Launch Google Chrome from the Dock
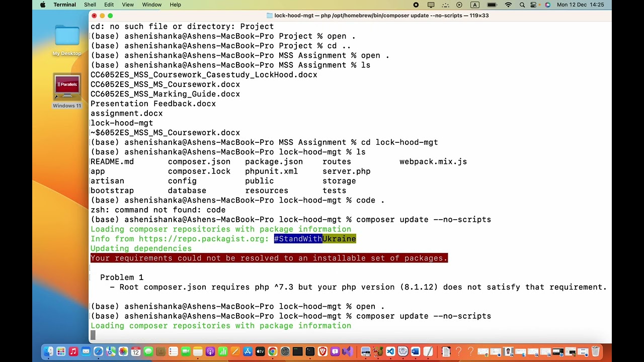This screenshot has width=644, height=362. click(x=273, y=351)
